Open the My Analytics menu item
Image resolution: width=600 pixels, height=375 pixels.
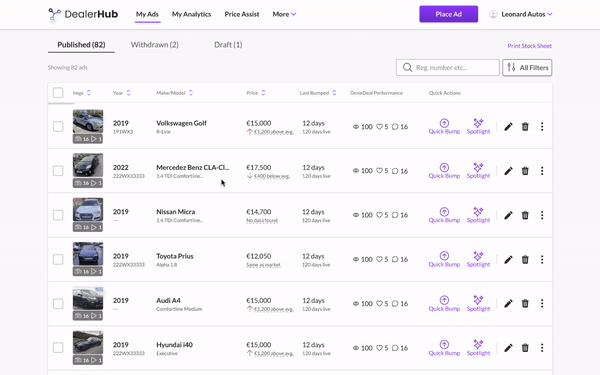point(191,14)
